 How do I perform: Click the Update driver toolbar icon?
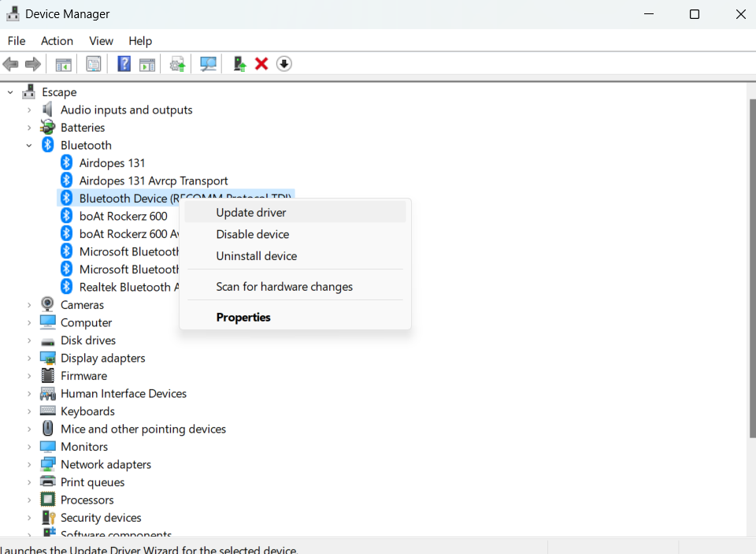(x=178, y=64)
